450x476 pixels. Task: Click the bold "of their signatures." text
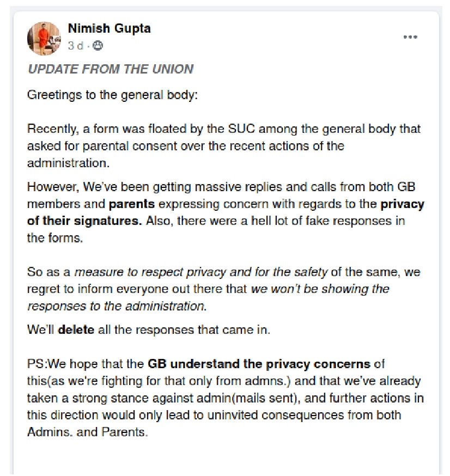pos(74,222)
